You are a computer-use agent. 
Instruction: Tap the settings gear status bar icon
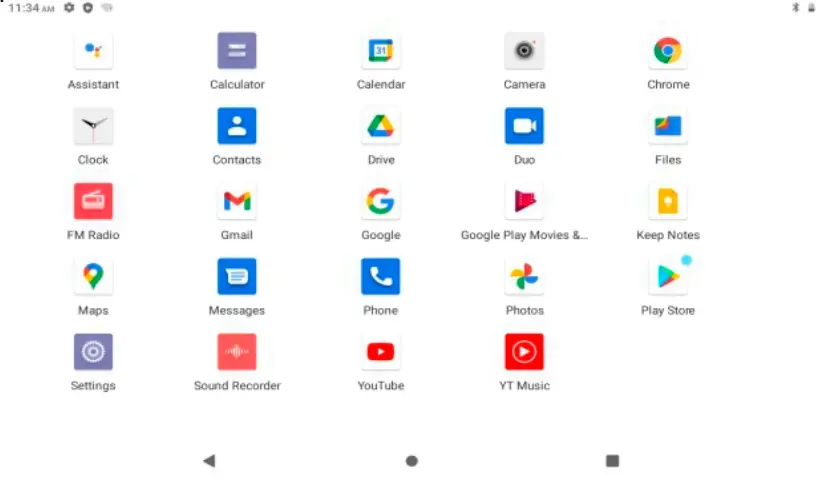(x=69, y=8)
